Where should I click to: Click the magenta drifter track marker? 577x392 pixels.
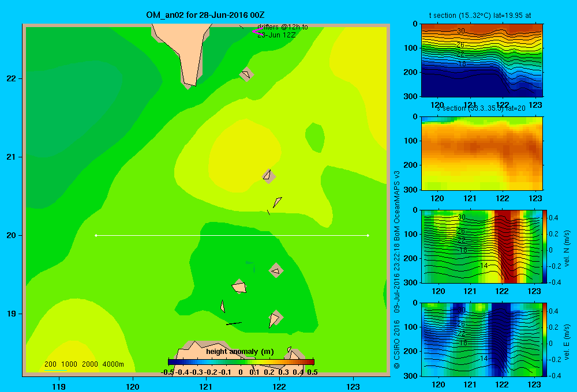257,32
